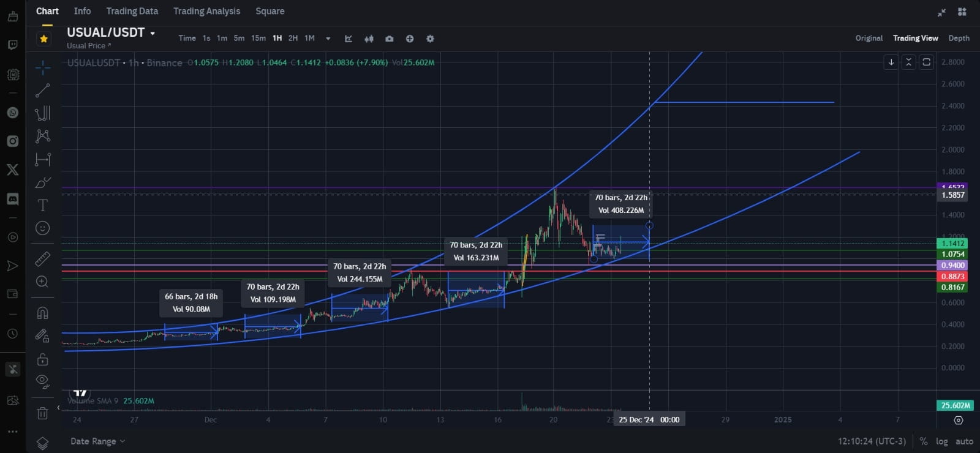Switch to the Chart tab
The height and width of the screenshot is (453, 980).
point(47,11)
